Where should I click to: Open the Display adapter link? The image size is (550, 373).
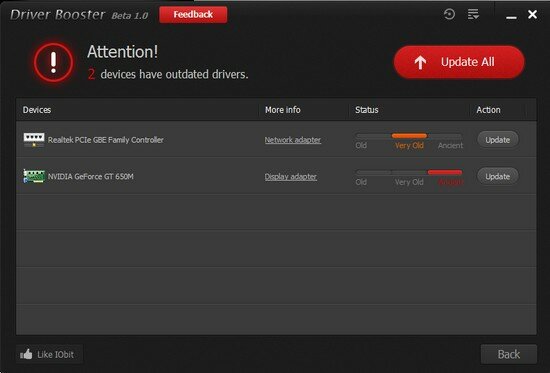[x=291, y=176]
